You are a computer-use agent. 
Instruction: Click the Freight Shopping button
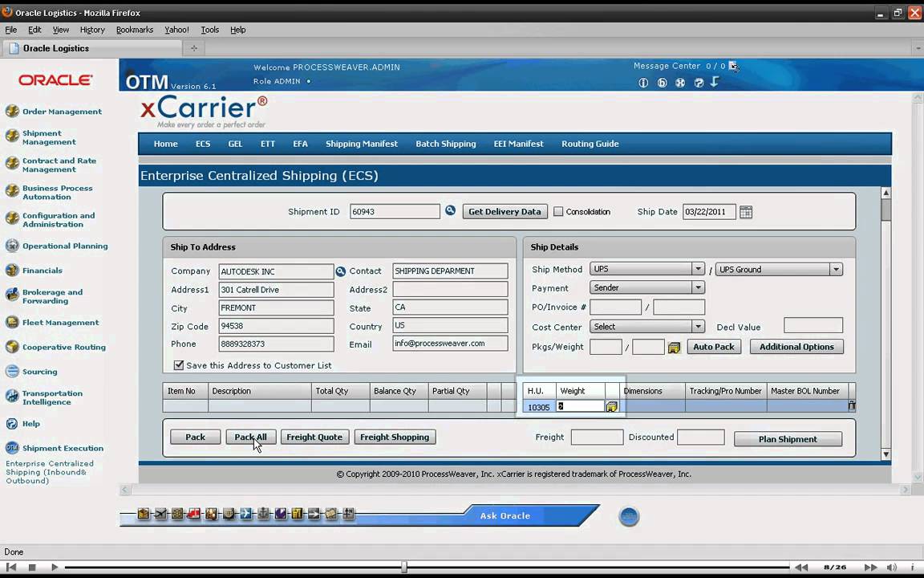coord(395,437)
